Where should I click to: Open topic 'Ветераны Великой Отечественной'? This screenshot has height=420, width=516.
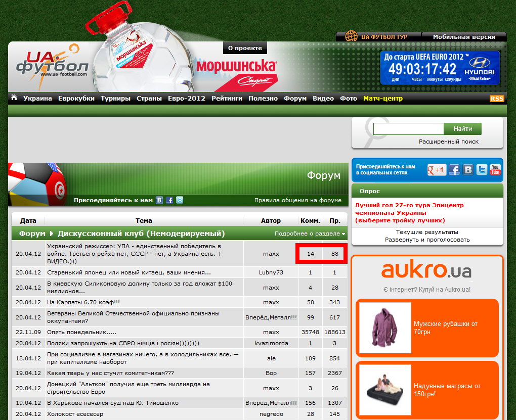[133, 317]
